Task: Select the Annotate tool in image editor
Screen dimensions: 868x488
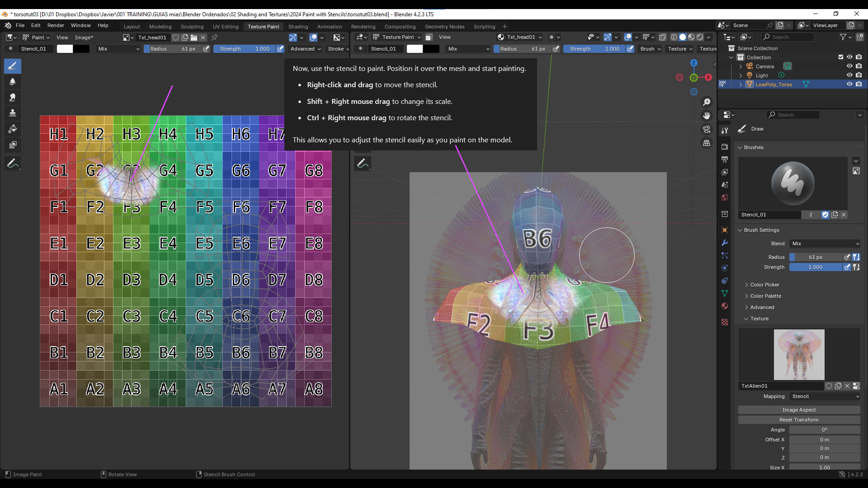Action: tap(13, 164)
